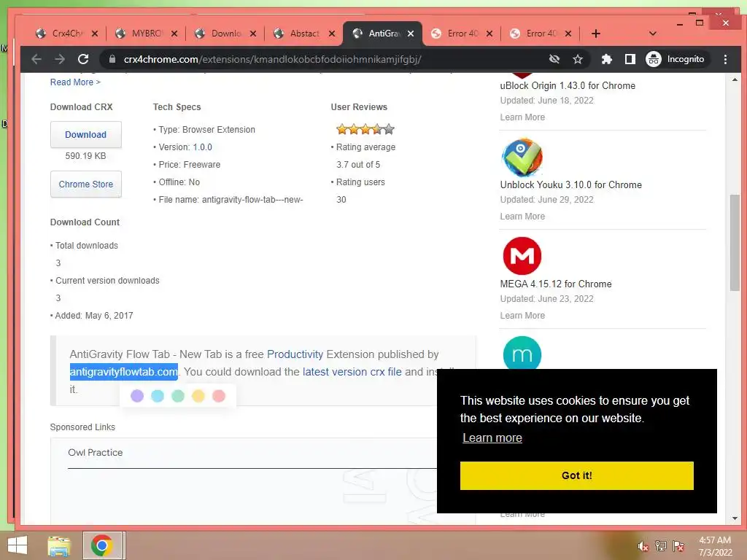Pick the blue highlight color dot
The height and width of the screenshot is (560, 747).
click(158, 396)
